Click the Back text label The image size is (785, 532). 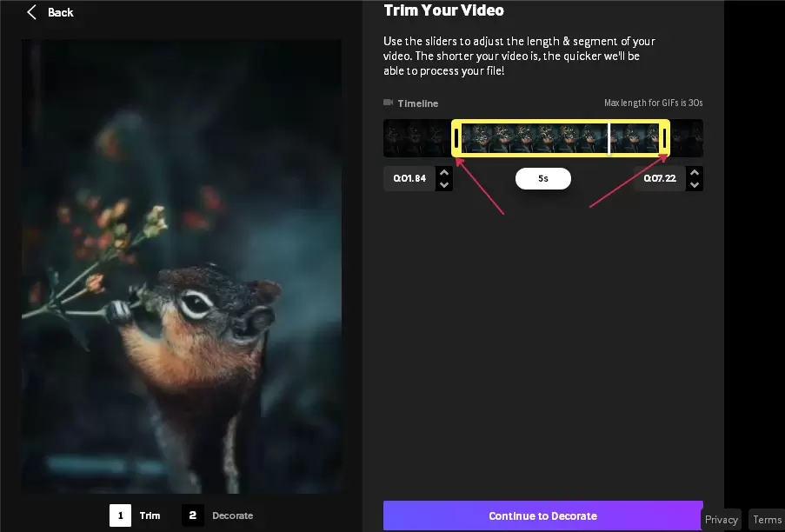point(61,12)
